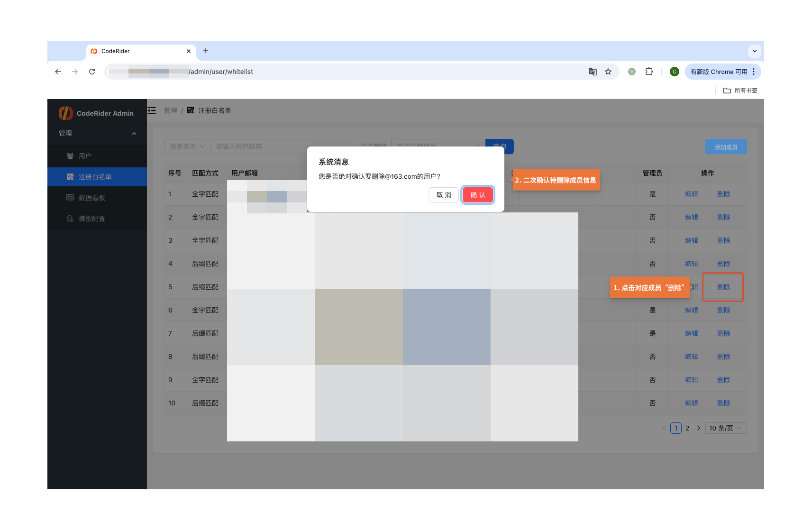Open the extensions puzzle icon

pyautogui.click(x=649, y=72)
